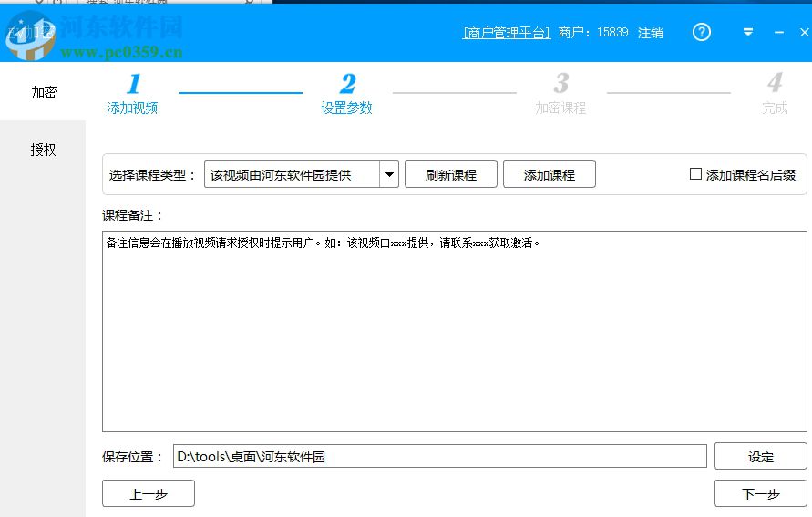Click the 设定 button

point(760,457)
